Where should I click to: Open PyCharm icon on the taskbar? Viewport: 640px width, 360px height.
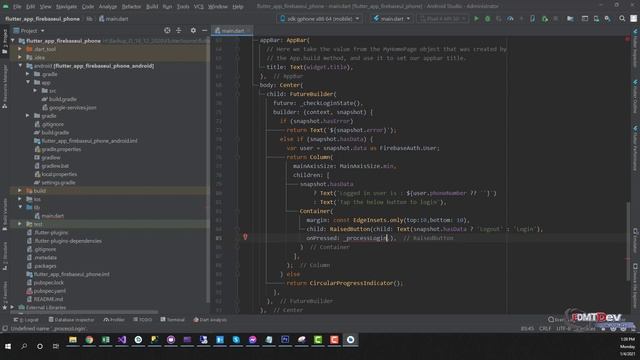point(154,340)
